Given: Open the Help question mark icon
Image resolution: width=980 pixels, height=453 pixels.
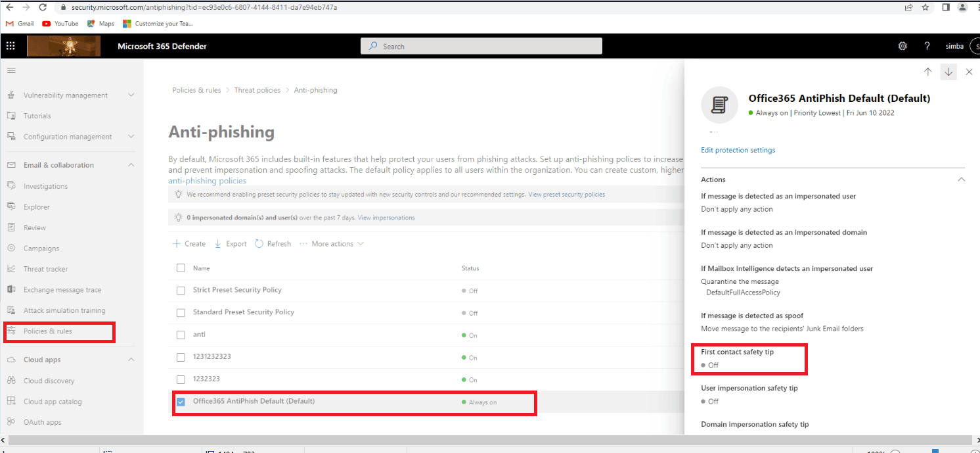Looking at the screenshot, I should (x=927, y=45).
